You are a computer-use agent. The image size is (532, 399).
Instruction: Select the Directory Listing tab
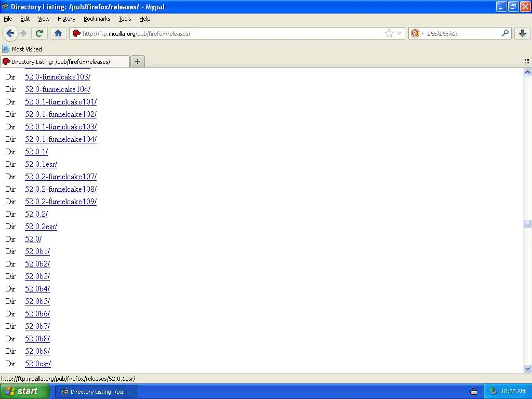65,61
